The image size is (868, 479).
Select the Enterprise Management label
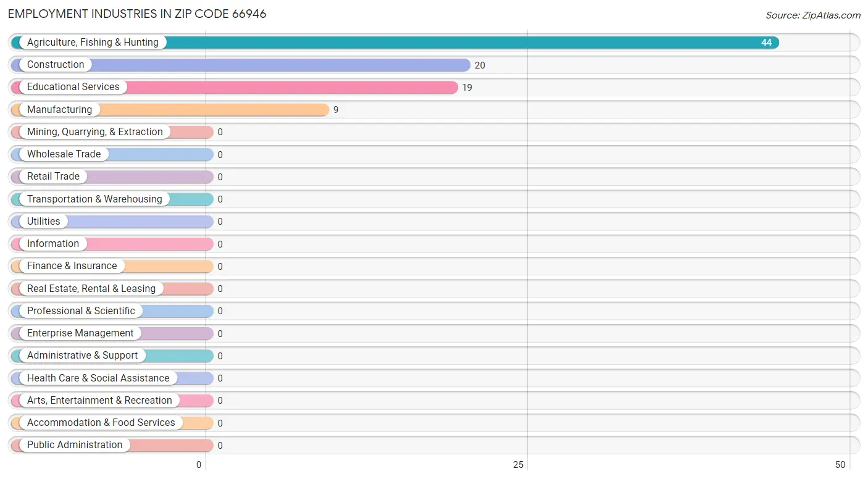pyautogui.click(x=80, y=333)
